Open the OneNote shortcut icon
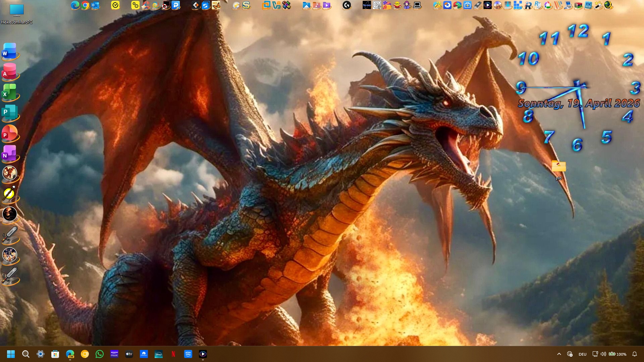This screenshot has height=362, width=644. (x=9, y=154)
